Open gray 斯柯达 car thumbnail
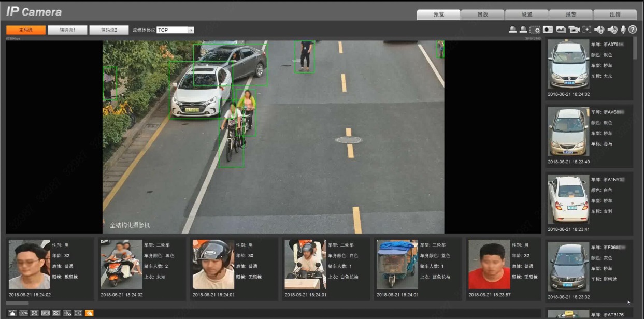 [x=568, y=267]
